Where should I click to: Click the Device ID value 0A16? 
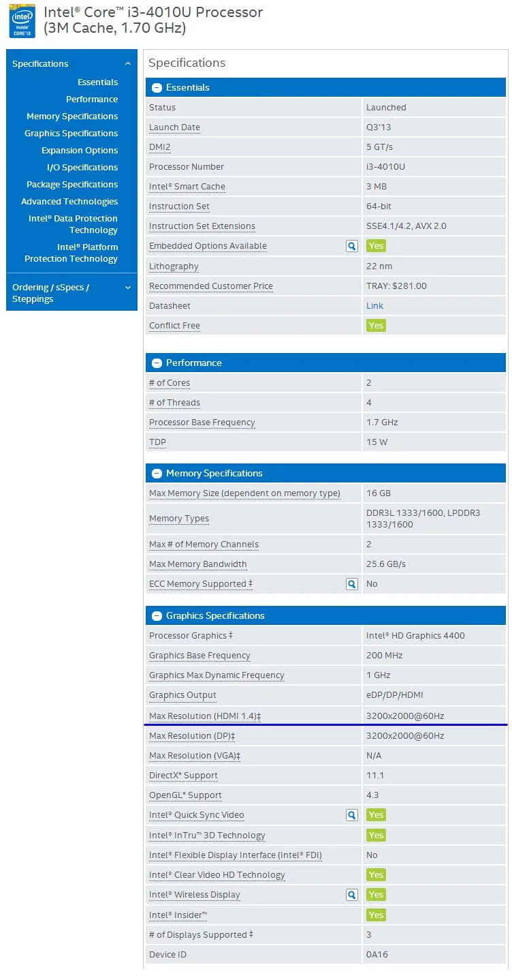pos(377,955)
